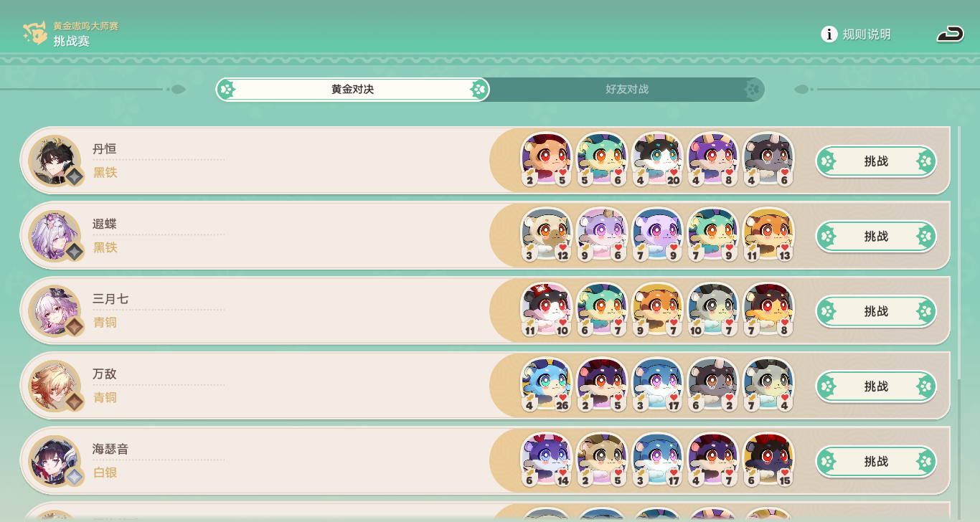The image size is (980, 522).
Task: Select 万敌's blue pet with 26 health
Action: coord(546,384)
